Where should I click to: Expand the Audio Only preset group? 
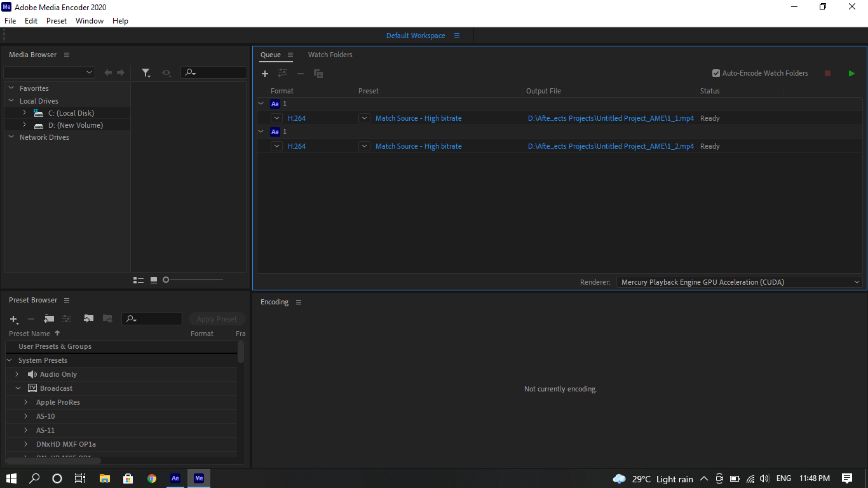(x=17, y=374)
